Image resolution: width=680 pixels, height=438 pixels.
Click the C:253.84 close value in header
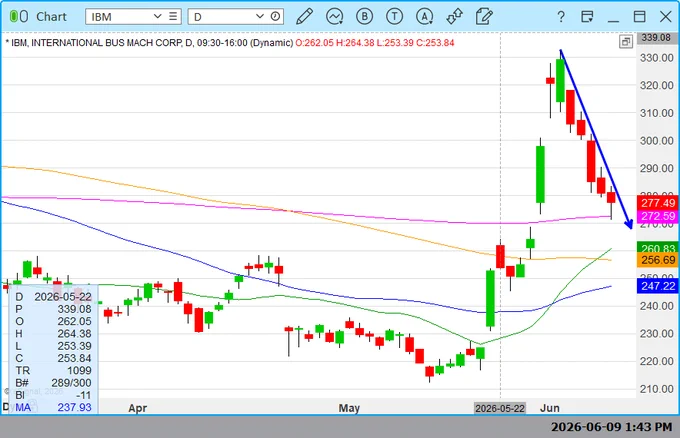[435, 42]
